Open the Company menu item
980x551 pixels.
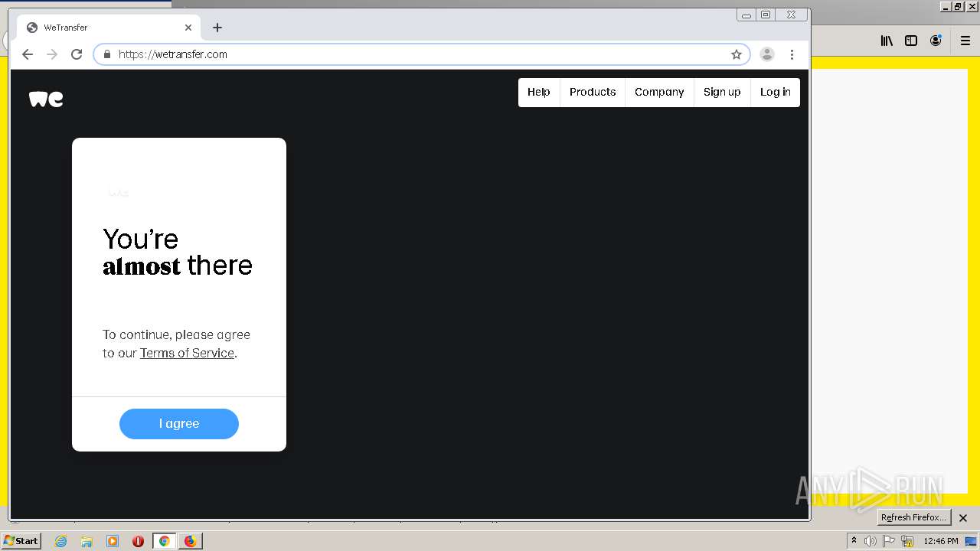(x=659, y=92)
